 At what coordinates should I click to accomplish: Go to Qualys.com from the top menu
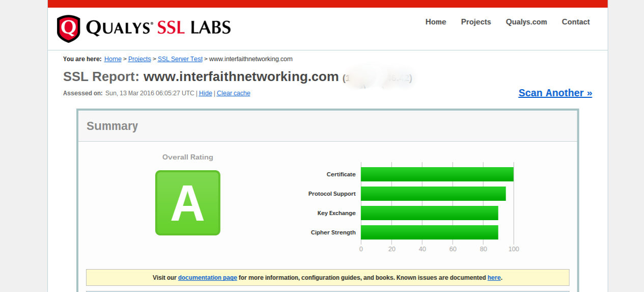pyautogui.click(x=526, y=22)
